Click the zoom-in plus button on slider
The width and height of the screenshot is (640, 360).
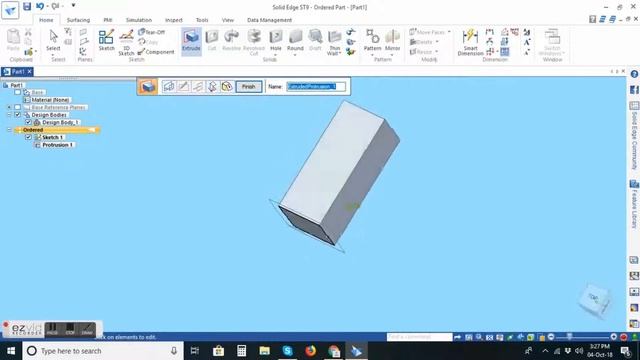click(613, 337)
